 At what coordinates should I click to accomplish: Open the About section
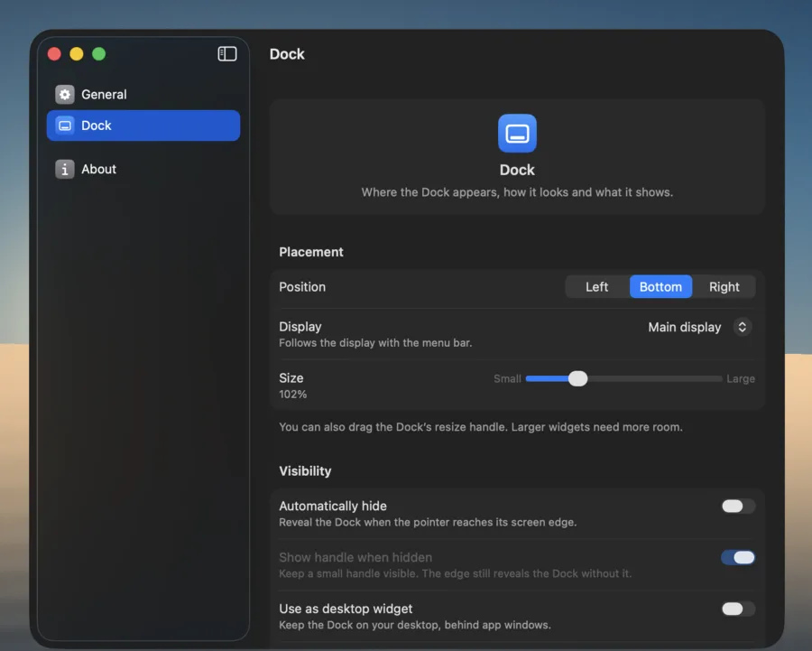143,169
